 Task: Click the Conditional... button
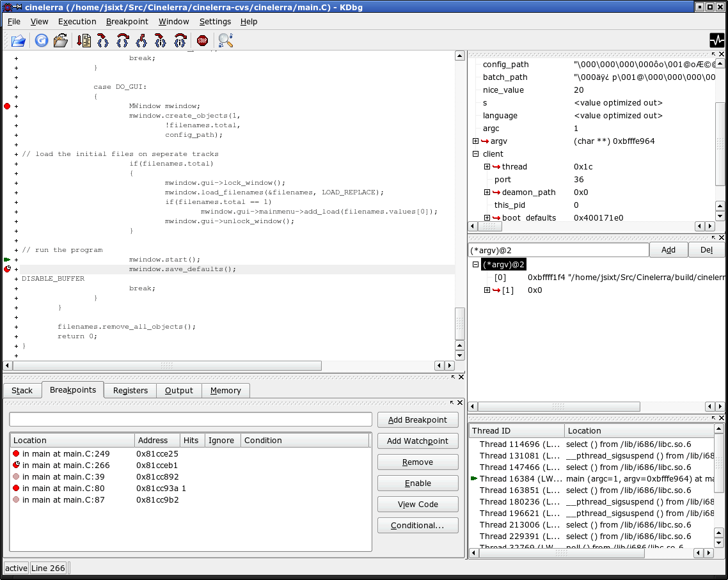418,526
